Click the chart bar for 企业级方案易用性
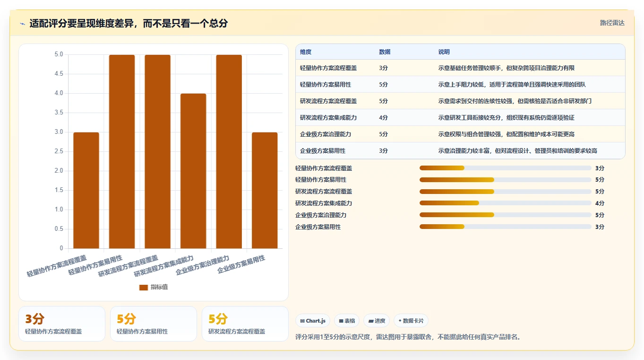Viewport: 644px width, 360px height. [265, 190]
